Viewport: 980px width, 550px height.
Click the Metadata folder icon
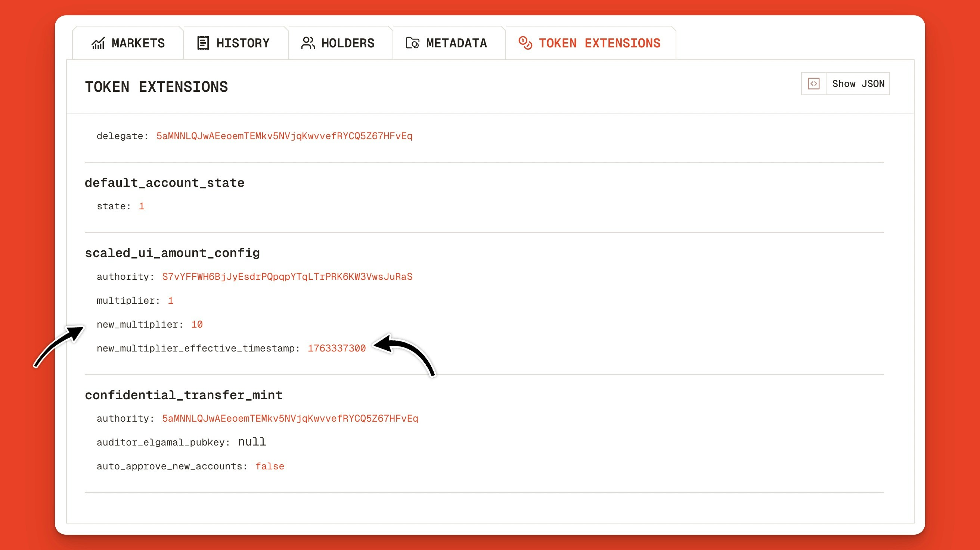[x=412, y=43]
